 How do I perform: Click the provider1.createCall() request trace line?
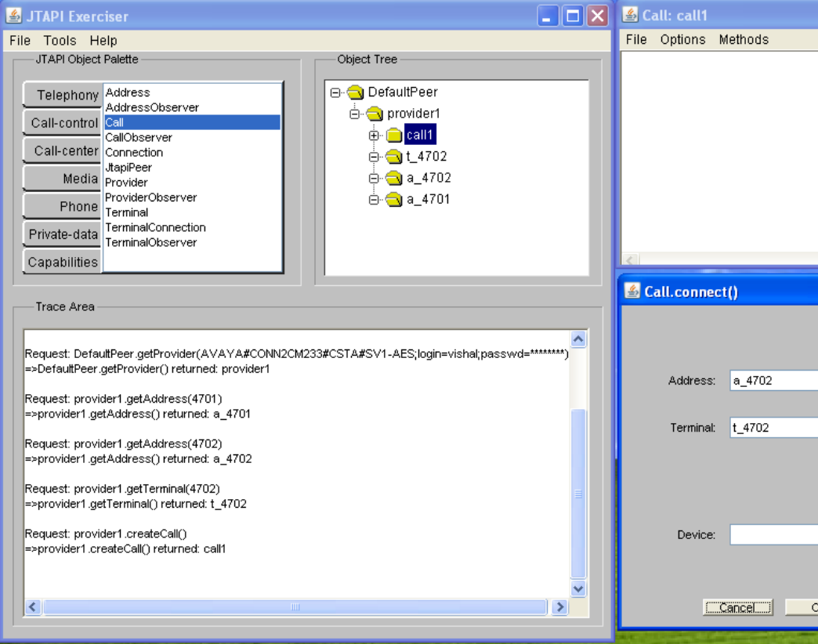point(106,534)
